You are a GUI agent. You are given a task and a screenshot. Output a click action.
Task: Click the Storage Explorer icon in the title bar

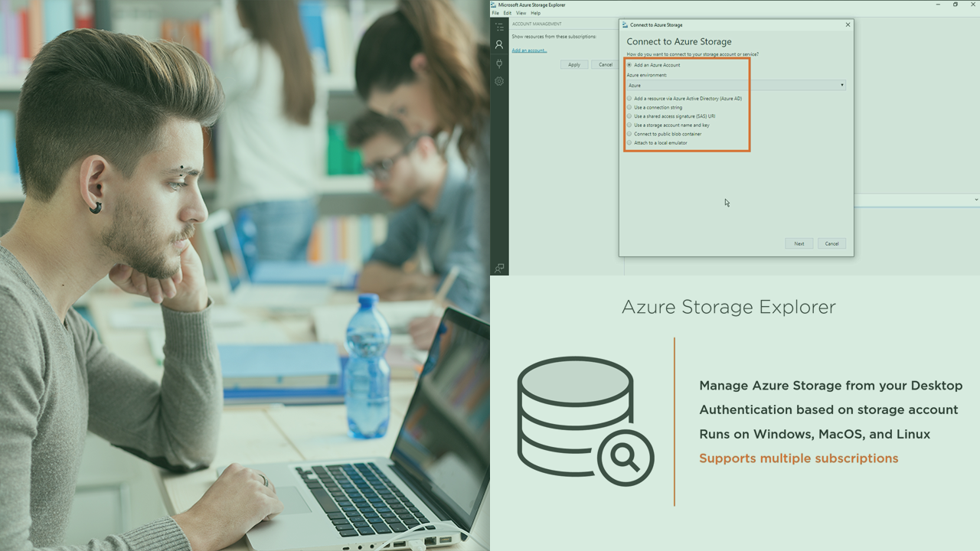(x=494, y=4)
